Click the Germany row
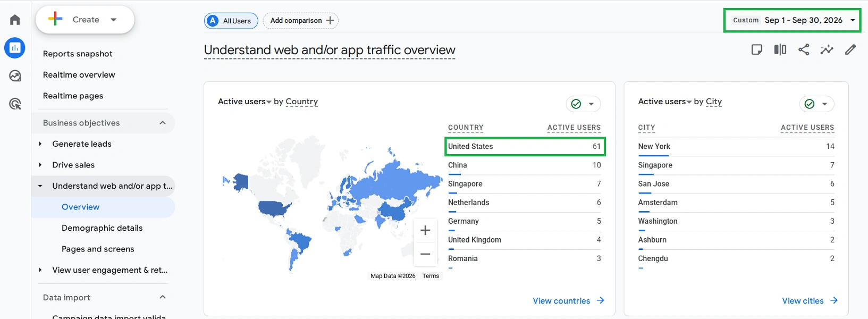 tap(525, 221)
